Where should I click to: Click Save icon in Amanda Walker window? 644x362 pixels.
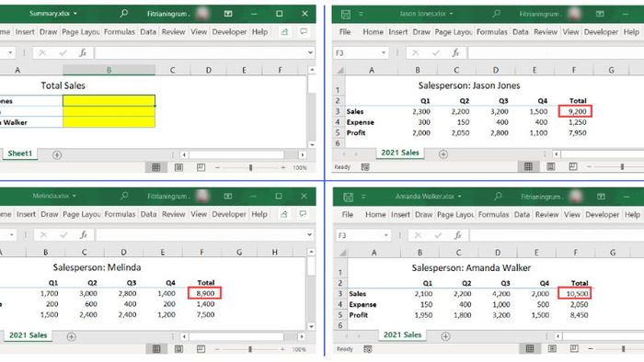348,197
